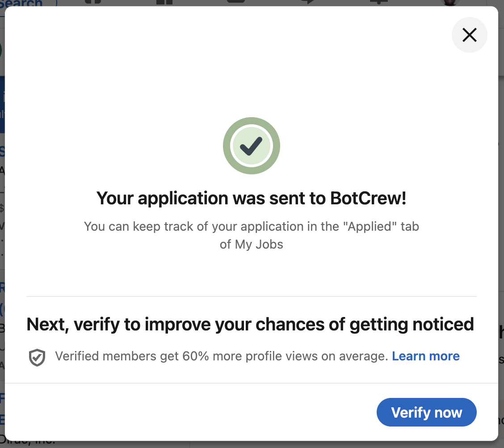Click the Search field behind dialog
This screenshot has width=504, height=448.
(x=28, y=3)
